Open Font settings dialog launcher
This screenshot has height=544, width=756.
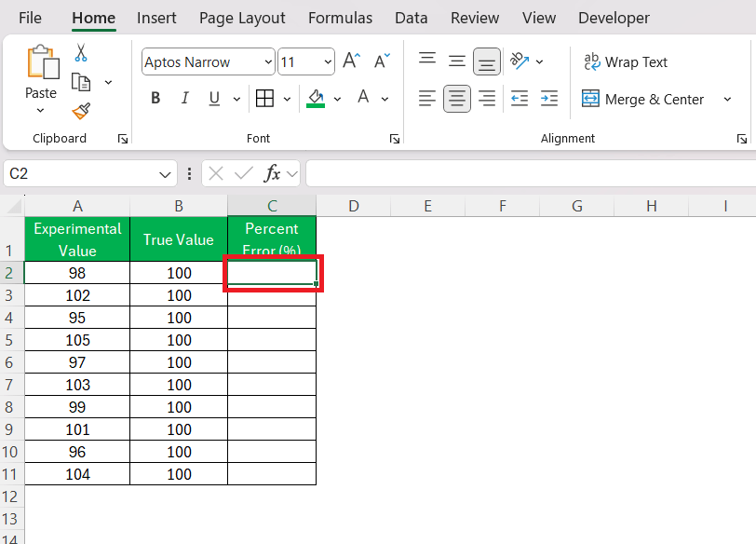click(x=395, y=139)
